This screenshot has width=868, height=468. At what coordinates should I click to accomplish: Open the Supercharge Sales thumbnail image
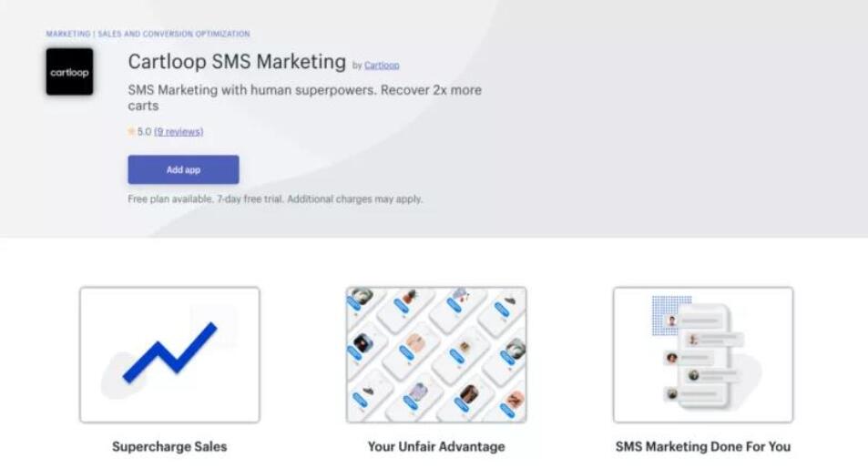pyautogui.click(x=169, y=355)
